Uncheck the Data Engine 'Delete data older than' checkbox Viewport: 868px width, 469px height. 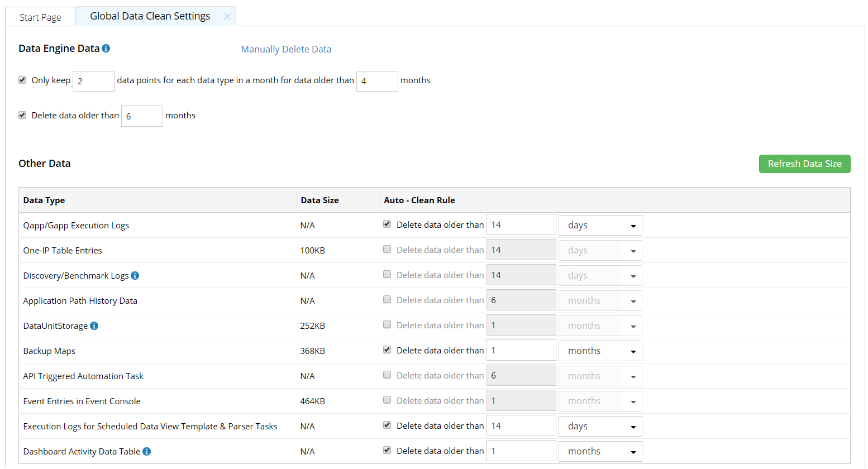pyautogui.click(x=22, y=116)
